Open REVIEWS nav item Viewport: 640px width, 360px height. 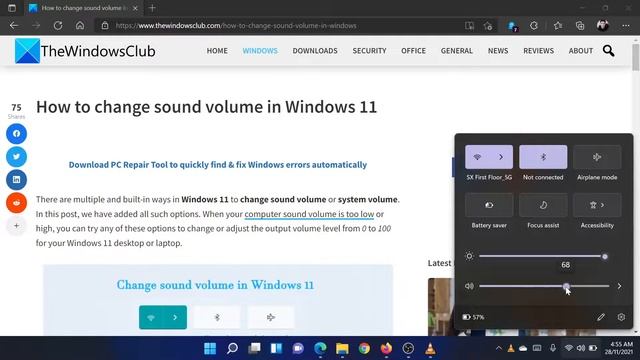pyautogui.click(x=539, y=51)
